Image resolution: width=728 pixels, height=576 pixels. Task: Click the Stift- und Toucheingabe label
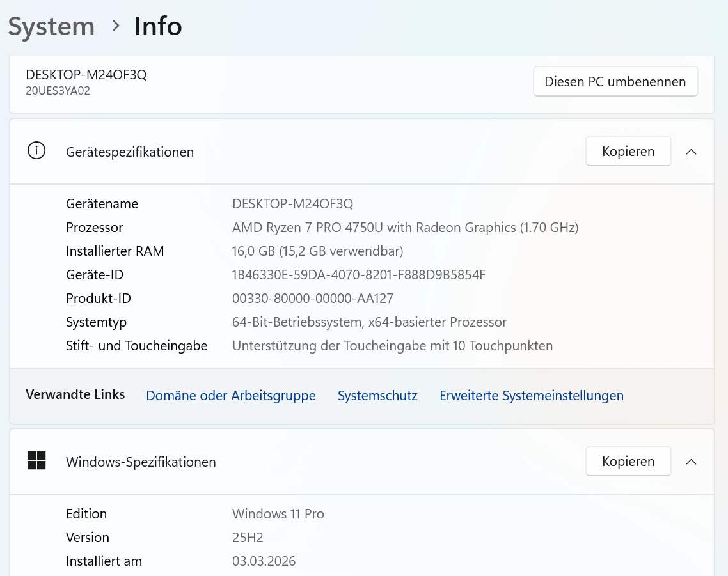pyautogui.click(x=136, y=346)
